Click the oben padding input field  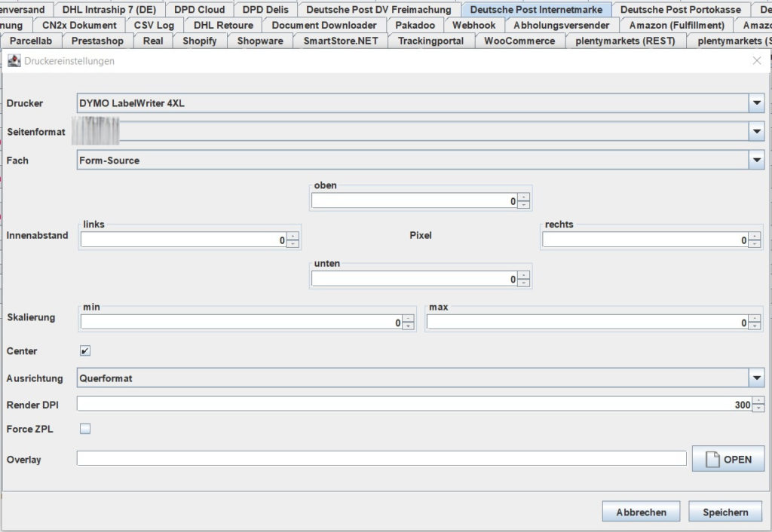(x=415, y=200)
